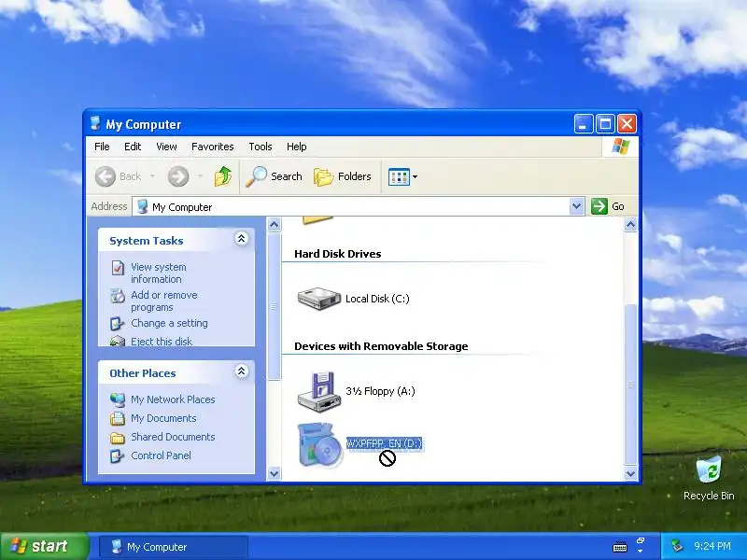Collapse the System Tasks panel
This screenshot has height=560, width=747.
pos(242,239)
